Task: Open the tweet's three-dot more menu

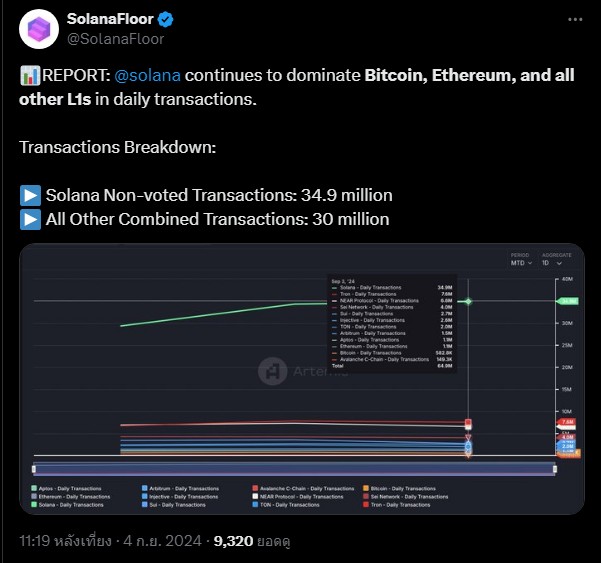Action: pos(575,20)
